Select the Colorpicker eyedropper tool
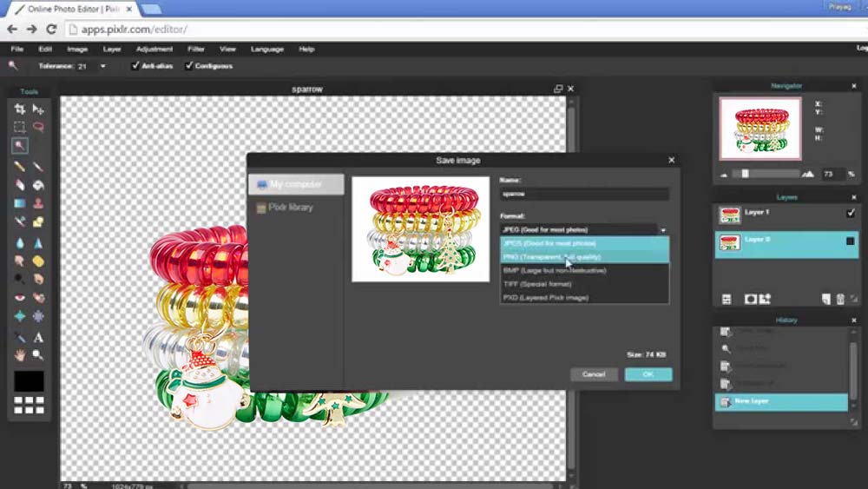868x489 pixels. [19, 337]
